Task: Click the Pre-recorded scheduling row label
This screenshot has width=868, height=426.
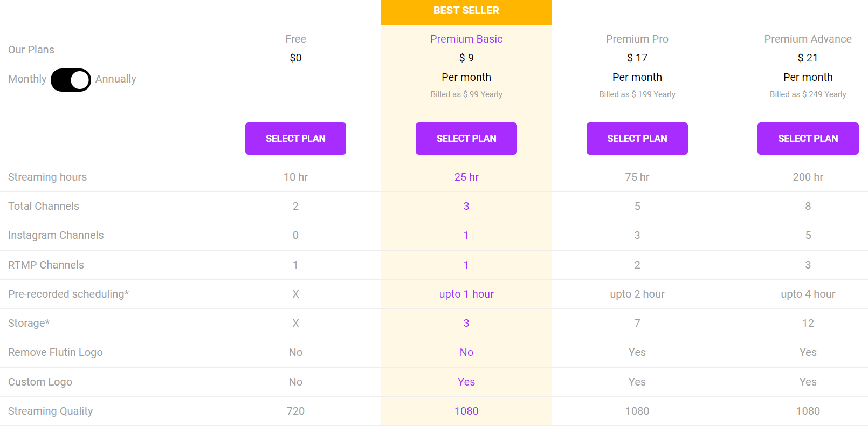Action: [68, 294]
